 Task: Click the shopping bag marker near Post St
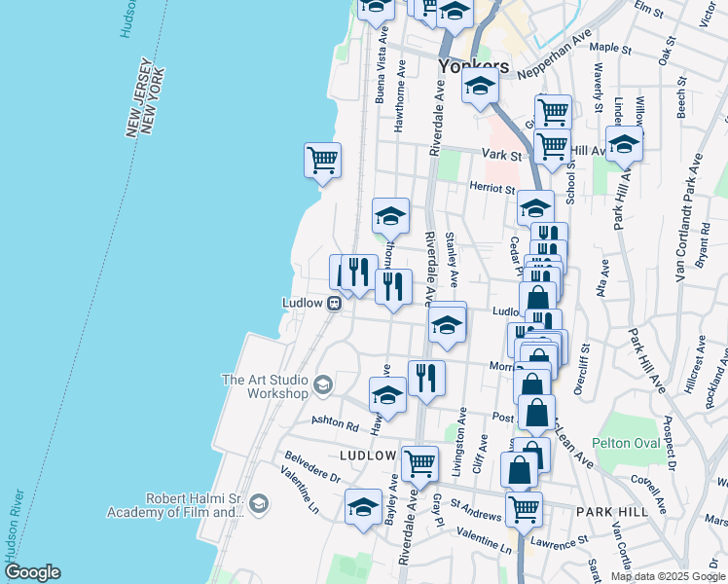click(x=536, y=414)
